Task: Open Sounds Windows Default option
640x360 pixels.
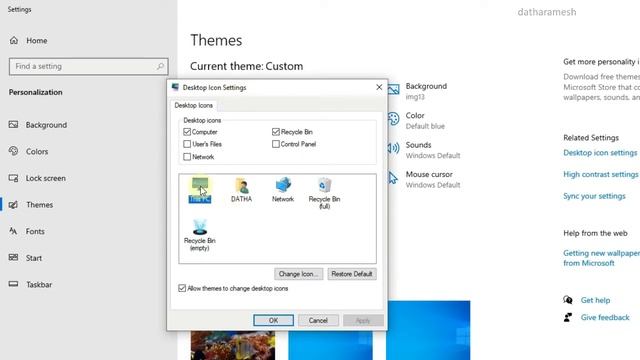Action: click(433, 150)
